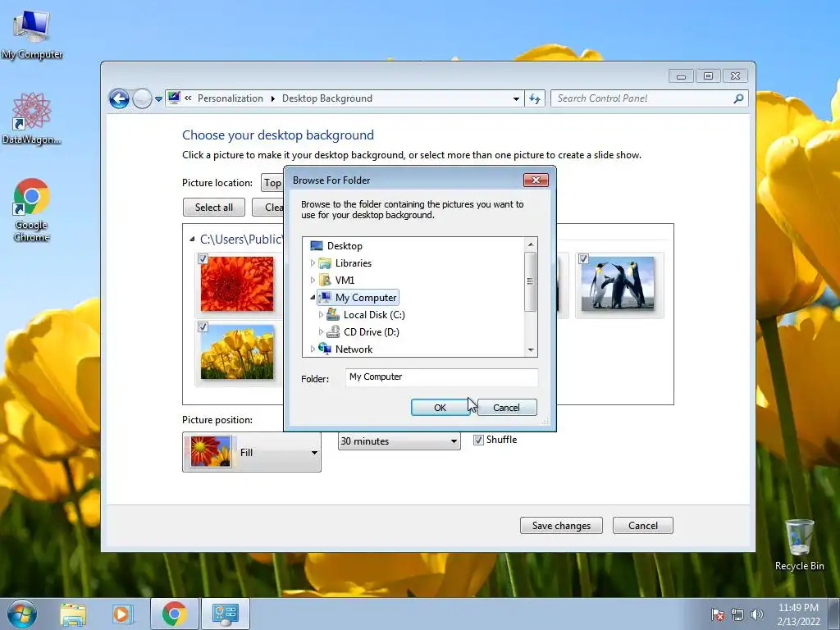The image size is (840, 630).
Task: Select My Computer in the folder tree
Action: click(366, 297)
